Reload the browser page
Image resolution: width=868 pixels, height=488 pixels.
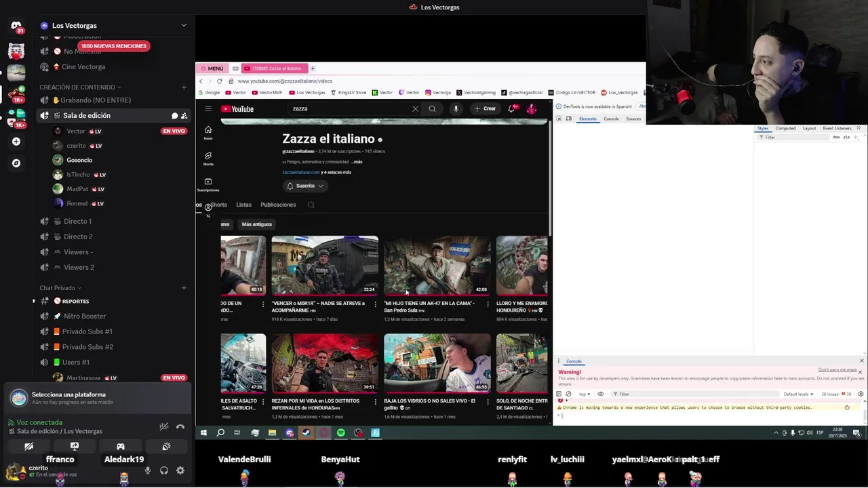tap(219, 81)
